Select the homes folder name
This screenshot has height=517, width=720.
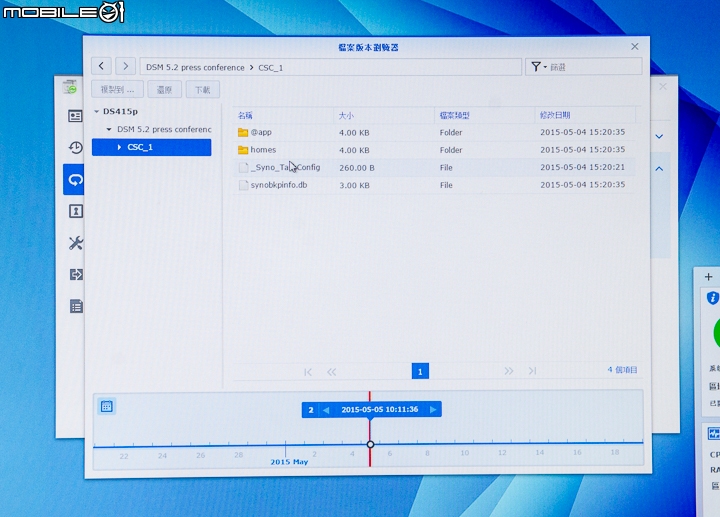(x=263, y=150)
